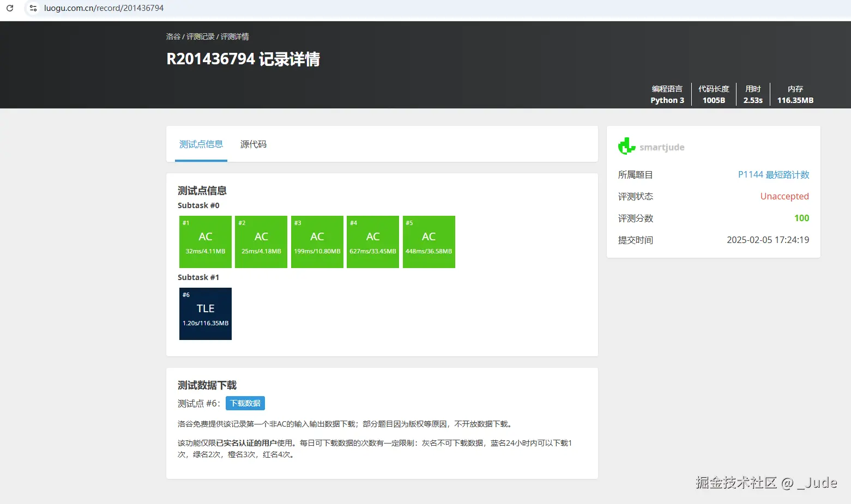Screen dimensions: 851x504
Task: Click the Unaccepted status text
Action: pyautogui.click(x=784, y=196)
